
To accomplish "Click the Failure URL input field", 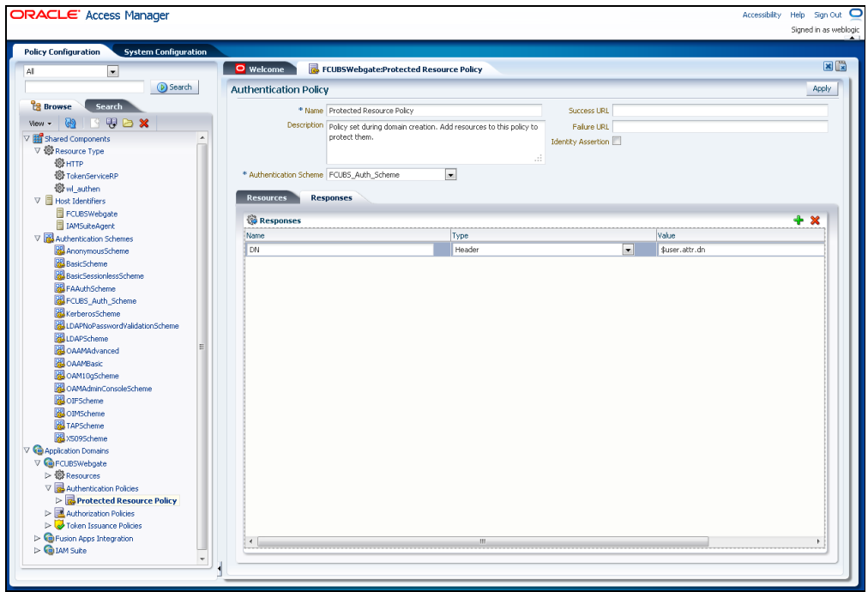I will (720, 127).
